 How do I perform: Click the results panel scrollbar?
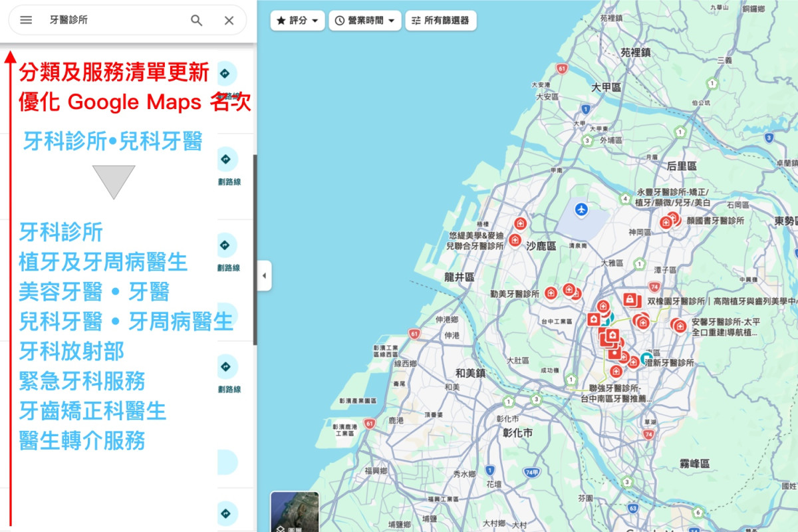click(255, 249)
